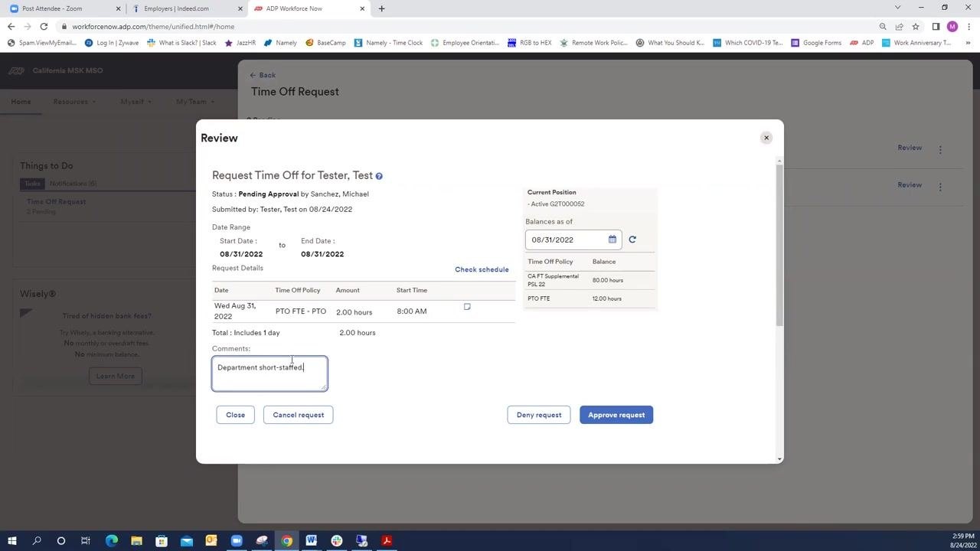Screen dimensions: 980x551
Task: Open Chrome's three-dot menu
Action: point(969,27)
